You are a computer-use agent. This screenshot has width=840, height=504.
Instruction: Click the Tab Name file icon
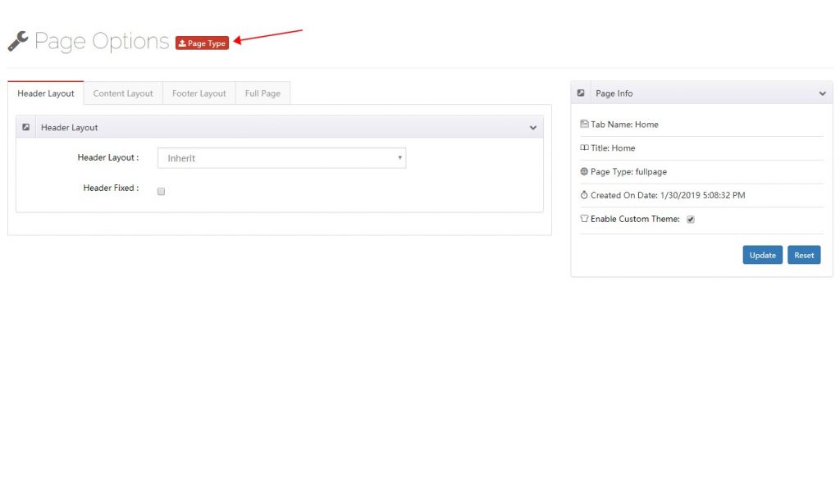(x=586, y=124)
